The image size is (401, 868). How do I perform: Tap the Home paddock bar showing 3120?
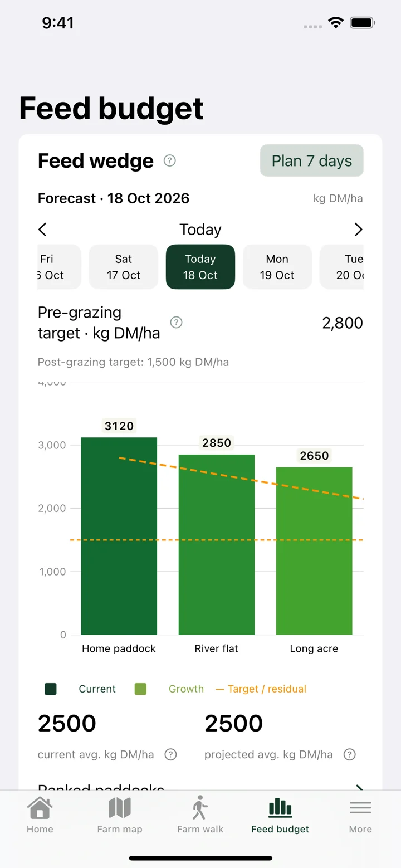click(119, 536)
